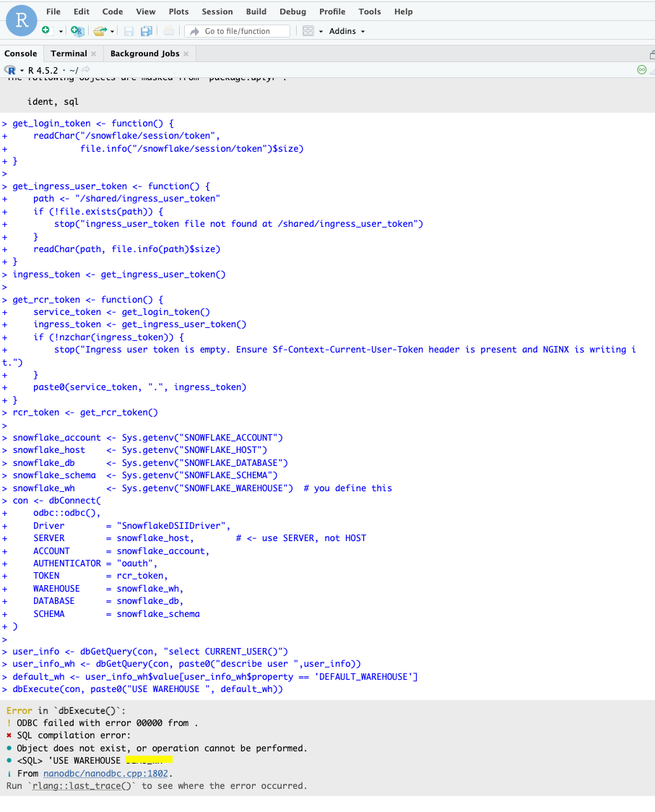Screen dimensions: 655x812
Task: Open the workspace panes grid icon
Action: pyautogui.click(x=308, y=31)
